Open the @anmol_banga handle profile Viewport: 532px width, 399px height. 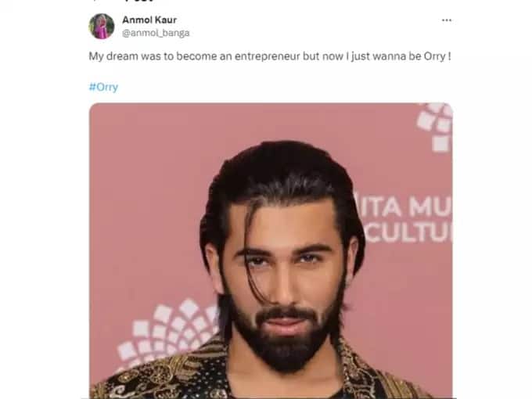point(156,33)
